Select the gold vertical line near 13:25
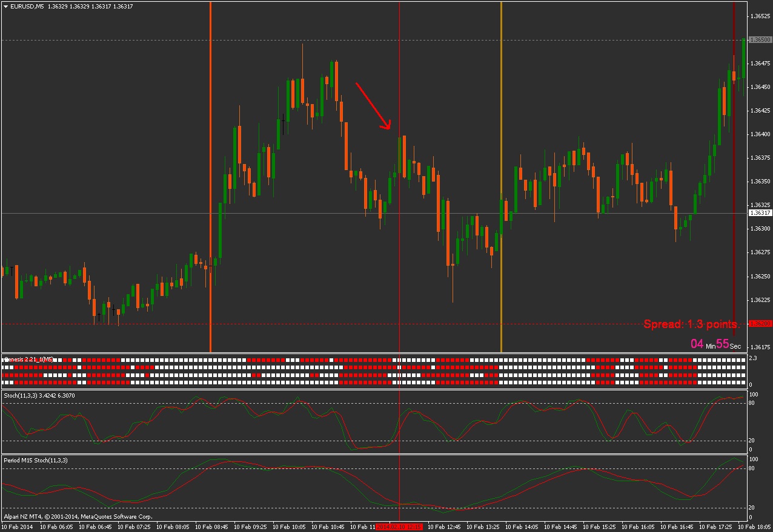This screenshot has width=773, height=532. pos(501,177)
